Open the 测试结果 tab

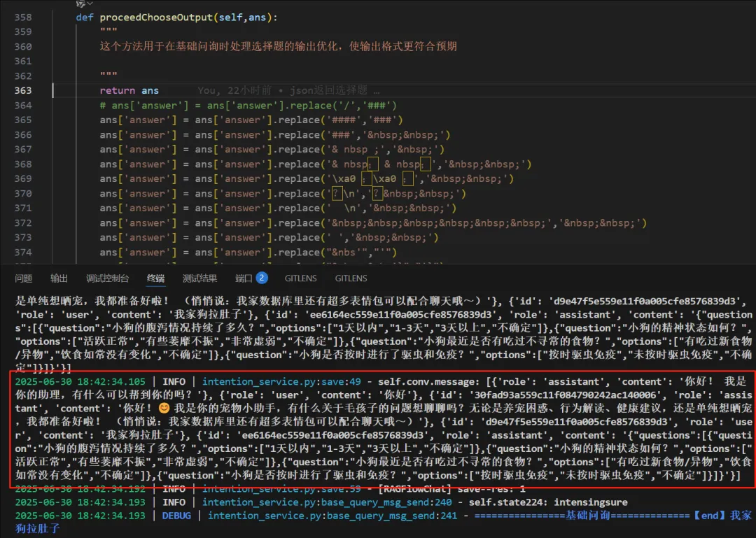(199, 278)
